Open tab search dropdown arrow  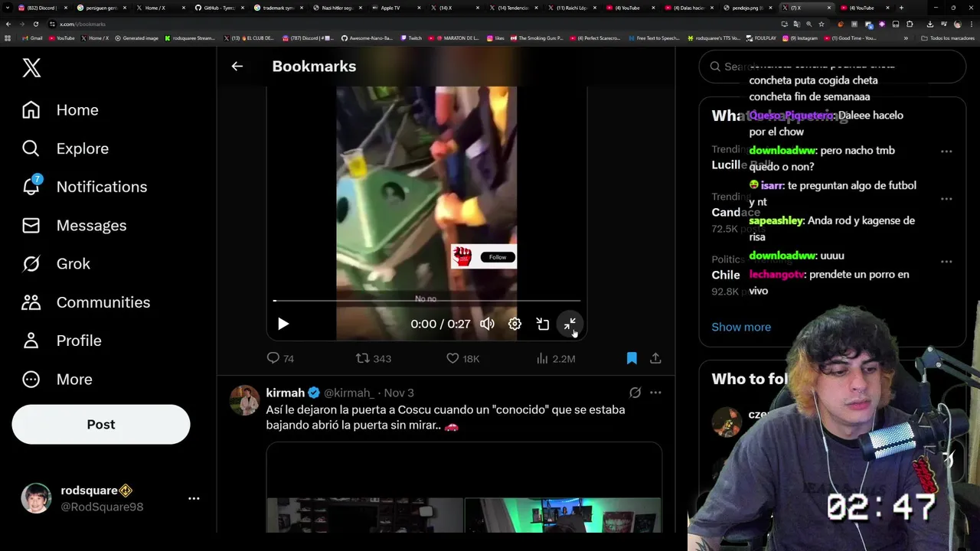tap(6, 8)
